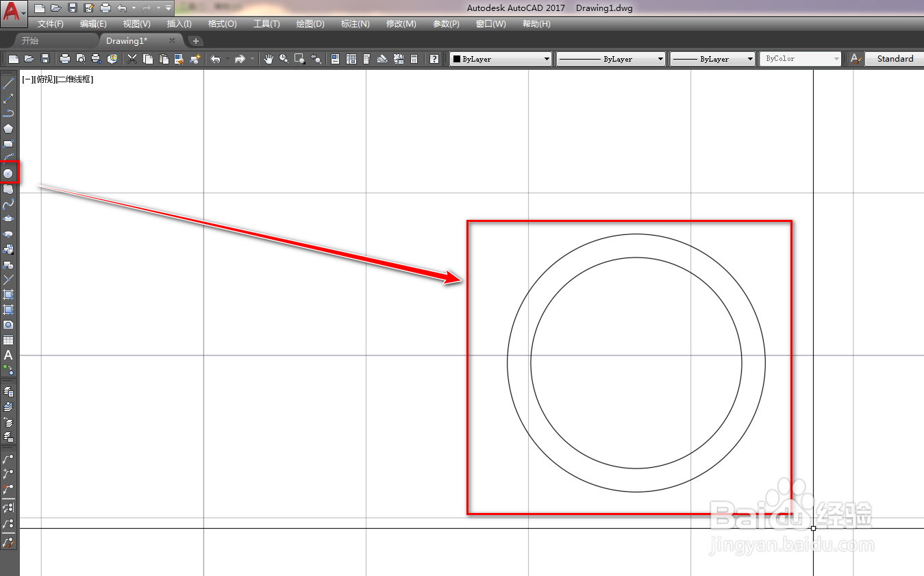924x576 pixels.
Task: Select the Make Block tool
Action: point(8,264)
